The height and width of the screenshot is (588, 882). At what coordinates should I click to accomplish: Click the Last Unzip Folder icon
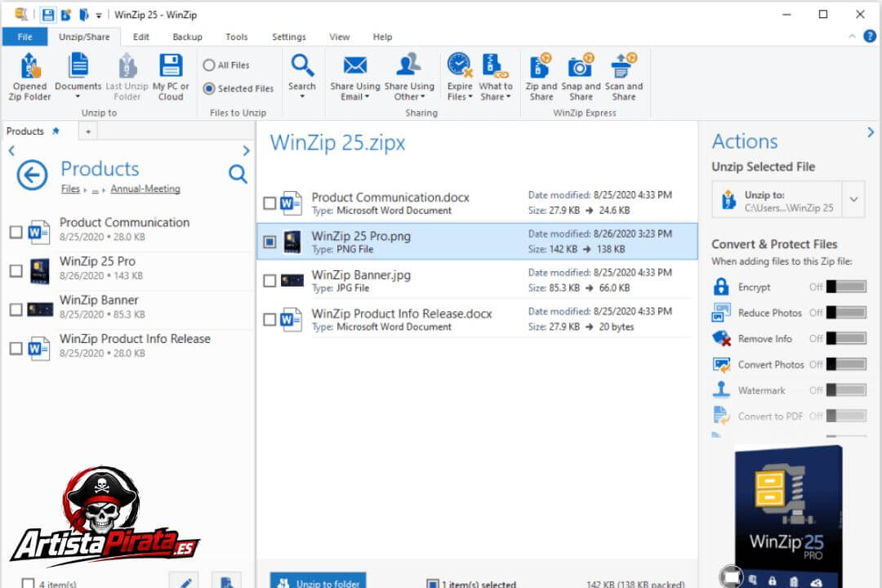(x=127, y=66)
